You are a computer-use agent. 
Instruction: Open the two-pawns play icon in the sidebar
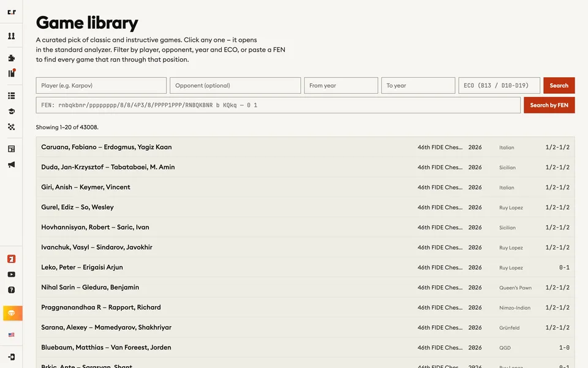tap(12, 36)
